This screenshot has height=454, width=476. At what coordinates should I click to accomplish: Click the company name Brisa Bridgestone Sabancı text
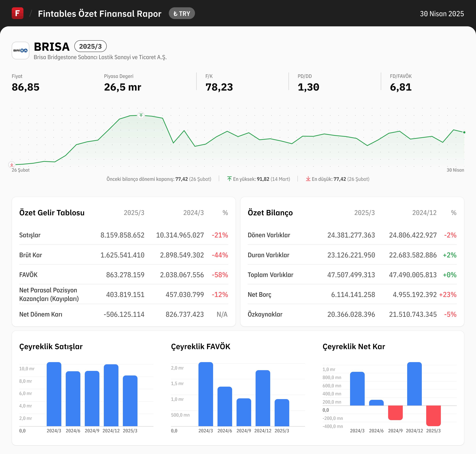(x=100, y=57)
